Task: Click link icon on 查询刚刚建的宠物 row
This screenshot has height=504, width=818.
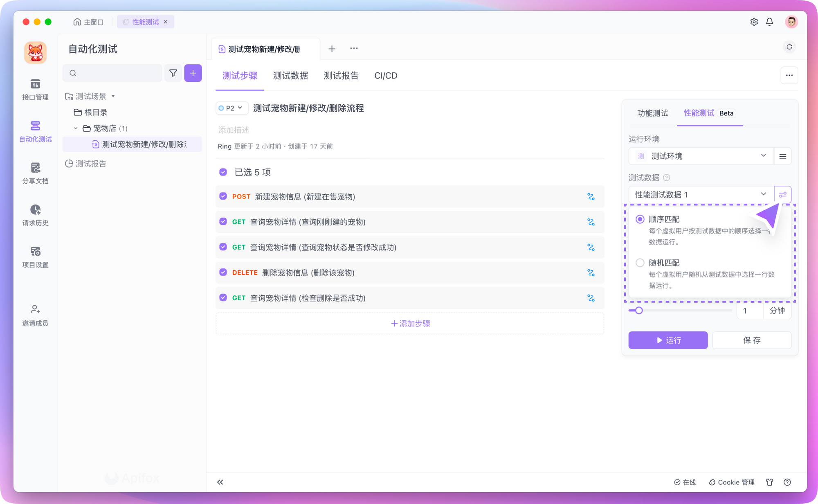Action: tap(591, 222)
